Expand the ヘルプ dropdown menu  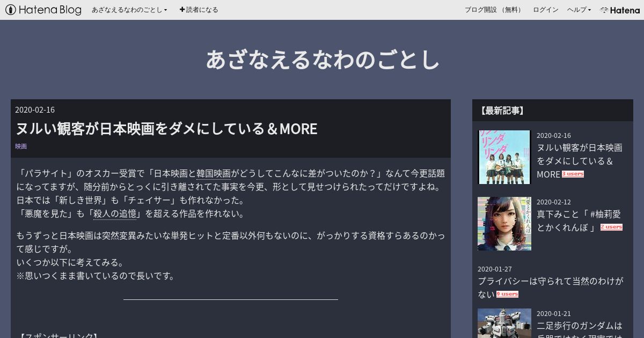[579, 10]
